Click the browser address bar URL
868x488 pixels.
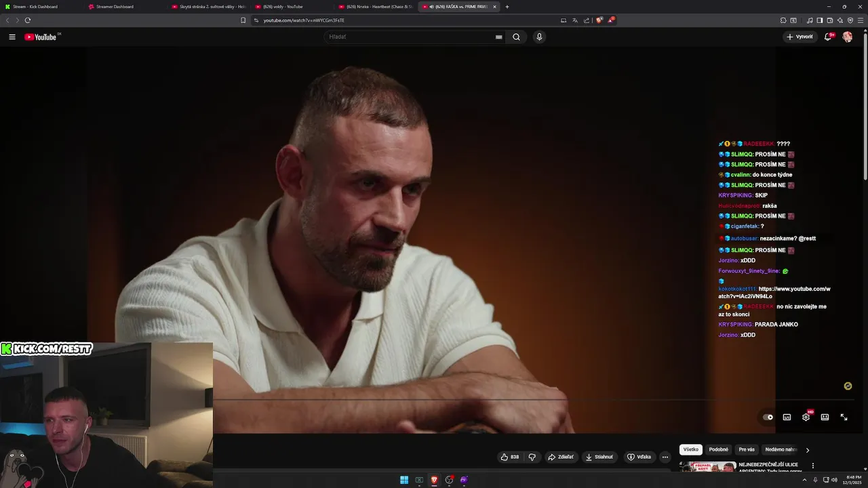[304, 20]
